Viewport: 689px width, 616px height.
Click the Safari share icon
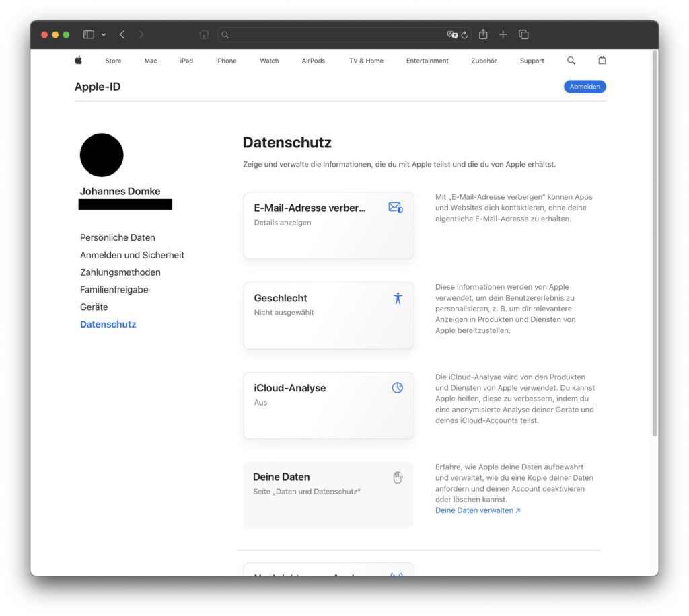[x=483, y=34]
